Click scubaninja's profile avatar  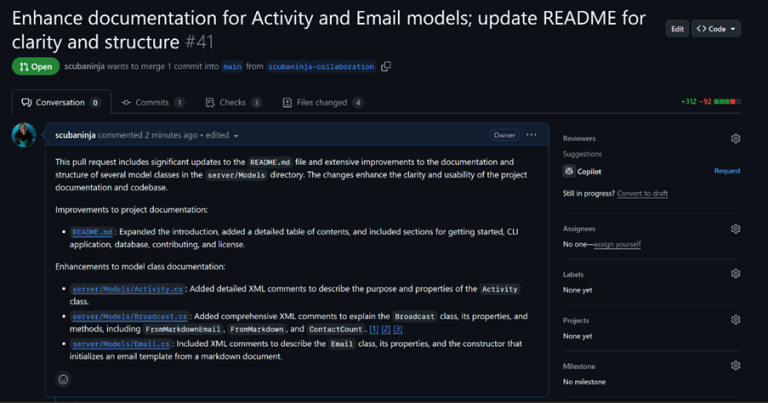pos(24,136)
